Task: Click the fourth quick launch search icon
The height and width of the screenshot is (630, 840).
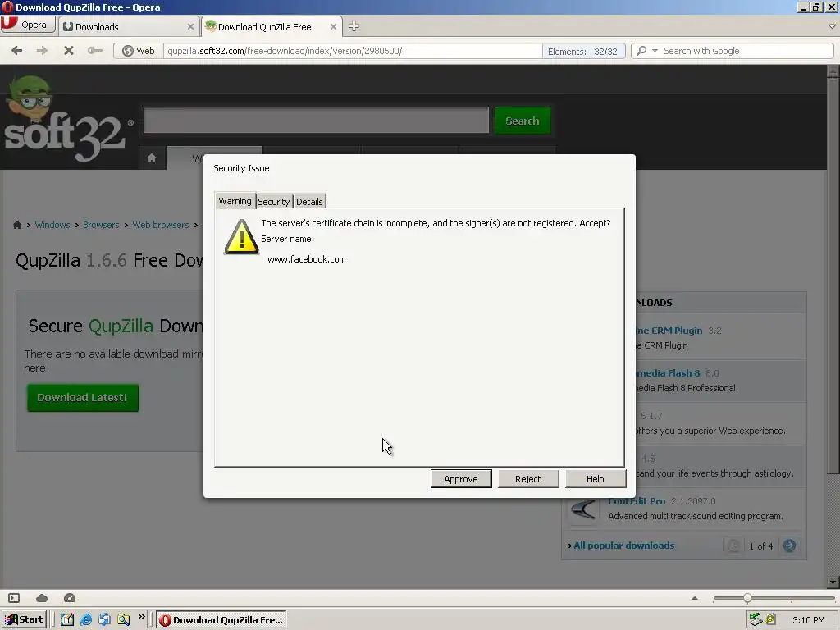Action: pyautogui.click(x=123, y=620)
